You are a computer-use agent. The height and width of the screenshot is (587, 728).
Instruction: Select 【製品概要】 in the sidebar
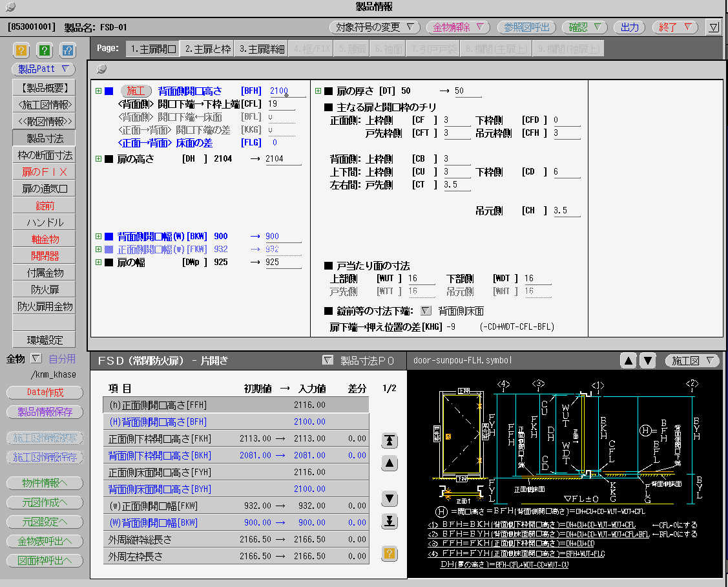coord(45,87)
